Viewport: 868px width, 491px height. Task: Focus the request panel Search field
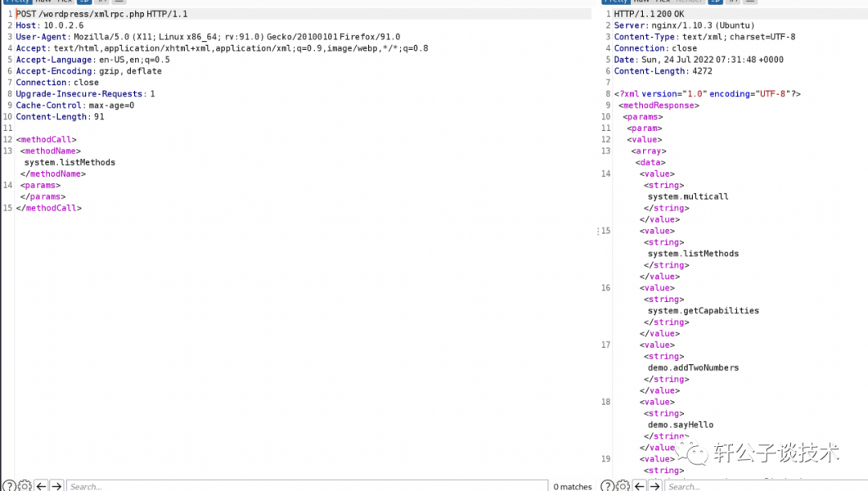(x=307, y=486)
